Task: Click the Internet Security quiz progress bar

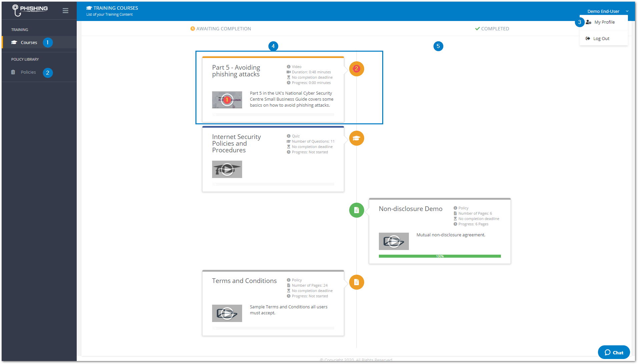Action: point(273,184)
